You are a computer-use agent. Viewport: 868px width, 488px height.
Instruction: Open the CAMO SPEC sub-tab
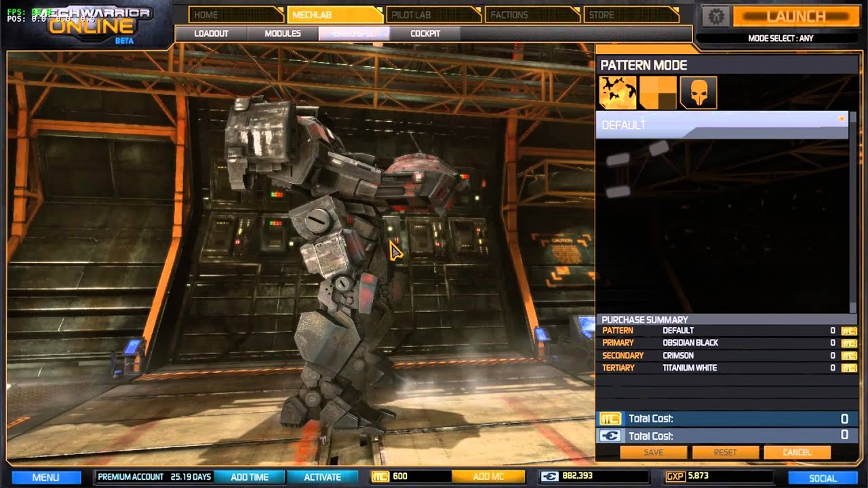coord(354,33)
